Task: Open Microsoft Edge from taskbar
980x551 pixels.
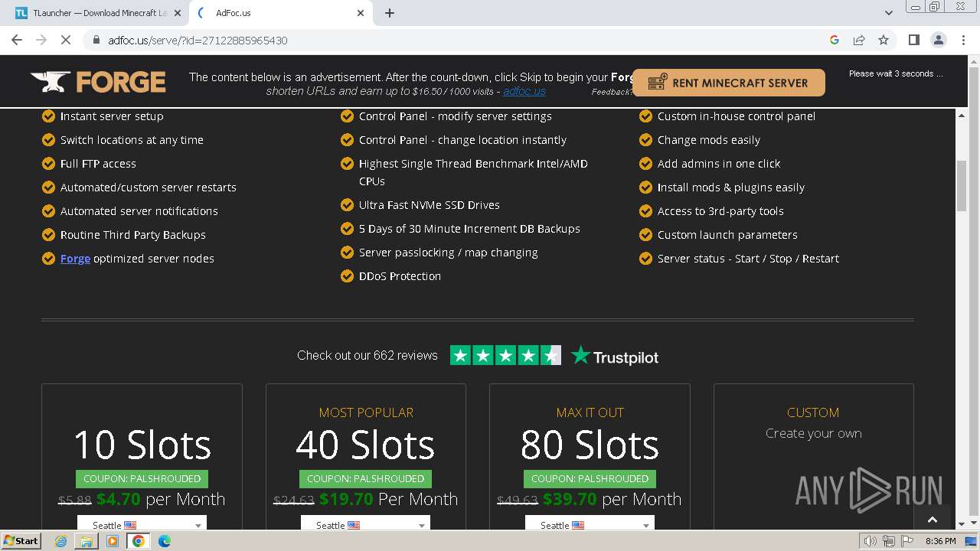Action: click(x=164, y=541)
